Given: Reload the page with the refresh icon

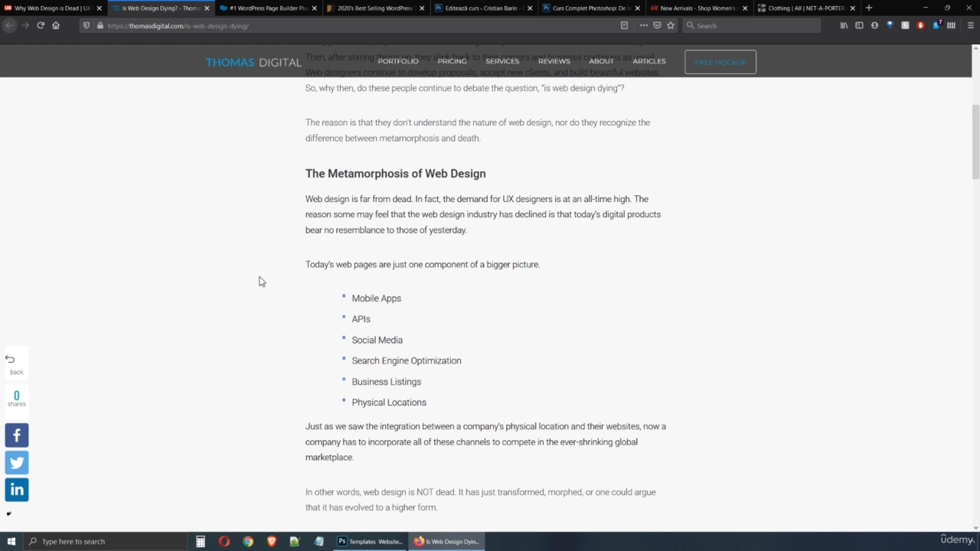Looking at the screenshot, I should pos(41,25).
